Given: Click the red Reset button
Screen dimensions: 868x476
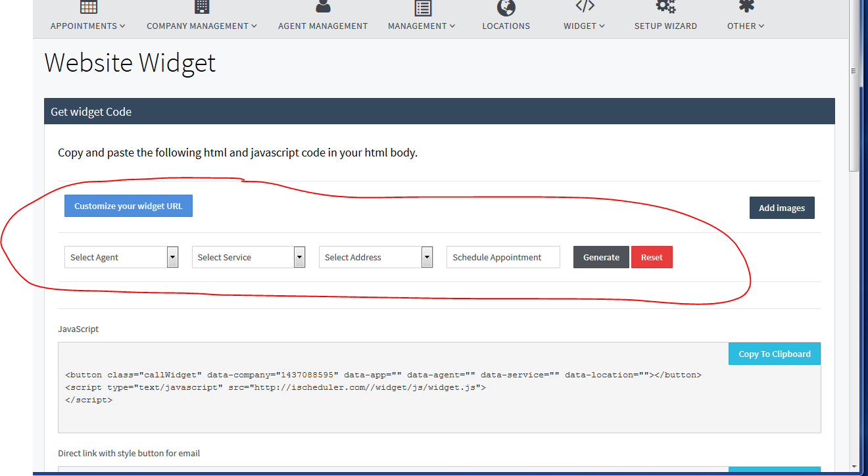Looking at the screenshot, I should (652, 257).
